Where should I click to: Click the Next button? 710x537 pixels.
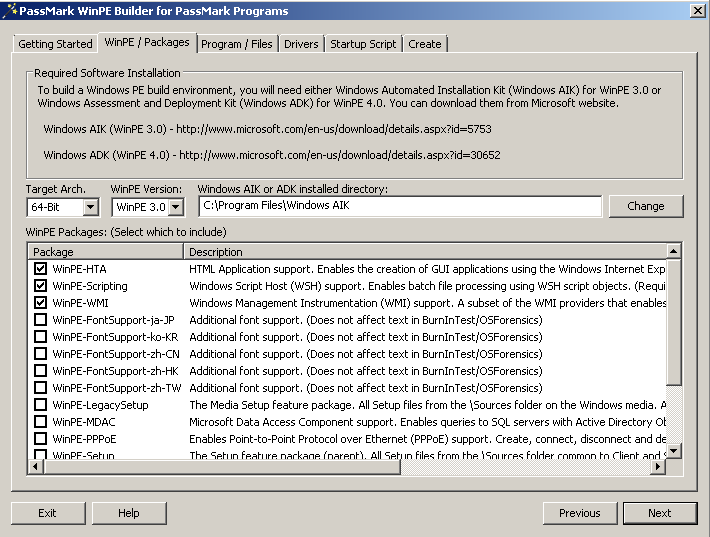[659, 513]
